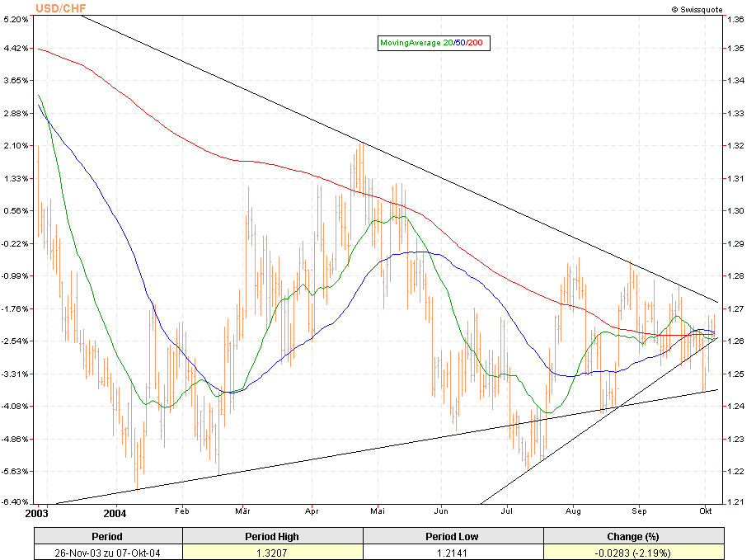Image resolution: width=756 pixels, height=560 pixels.
Task: Click the -6.40% left axis label
Action: 15,502
